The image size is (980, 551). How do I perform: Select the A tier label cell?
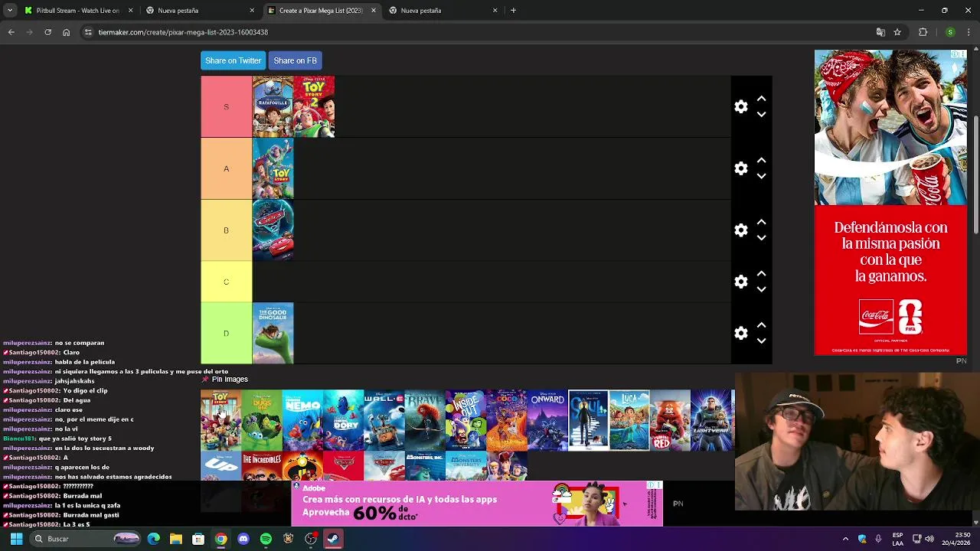click(x=226, y=168)
